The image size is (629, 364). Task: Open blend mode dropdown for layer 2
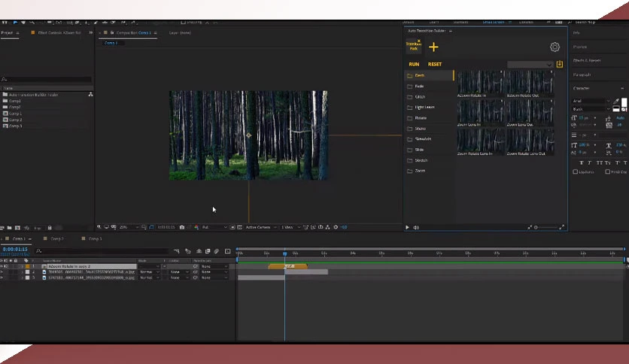(x=149, y=271)
